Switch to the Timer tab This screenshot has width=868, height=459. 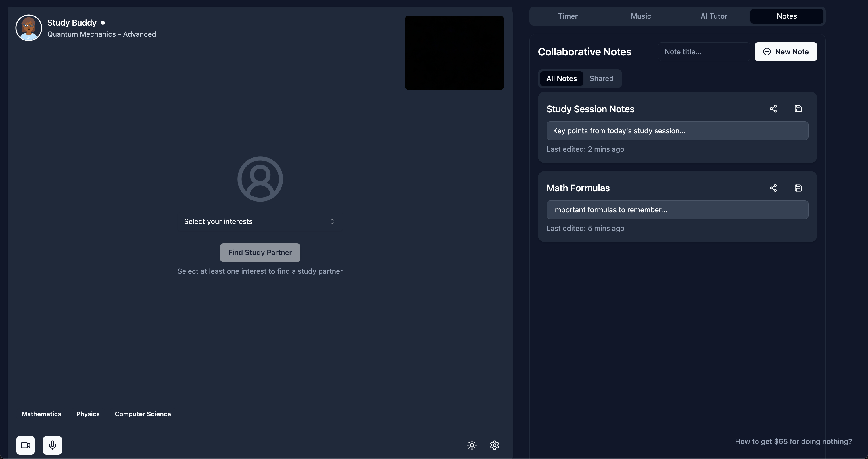coord(568,16)
